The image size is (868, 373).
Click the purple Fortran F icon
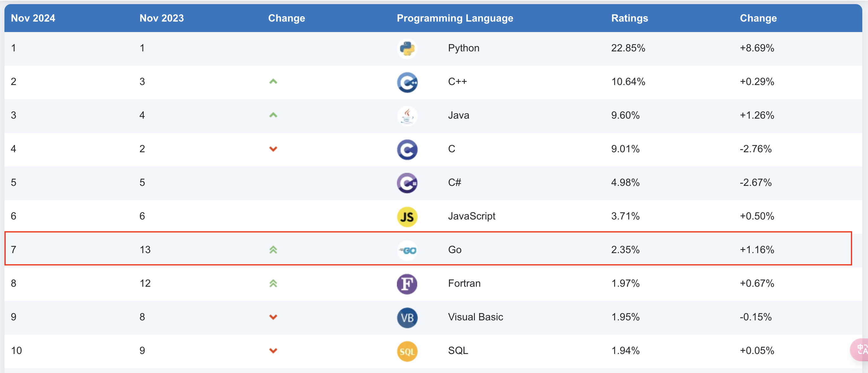(x=407, y=284)
